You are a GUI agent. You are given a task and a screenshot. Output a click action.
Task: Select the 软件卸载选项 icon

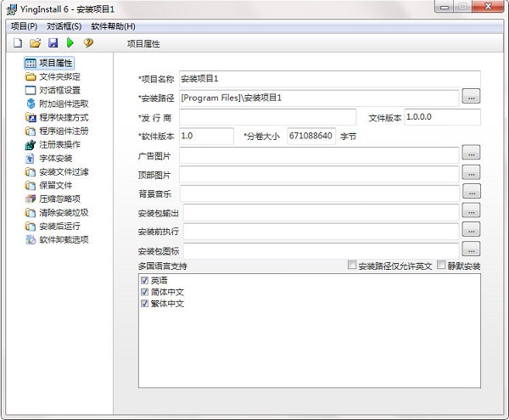pos(31,240)
